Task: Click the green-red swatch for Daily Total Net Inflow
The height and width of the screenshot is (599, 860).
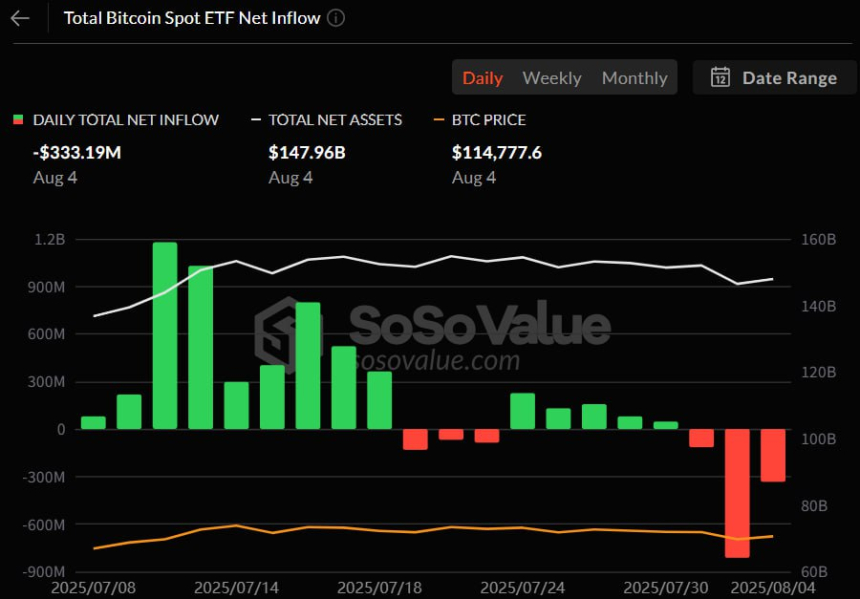Action: [17, 120]
